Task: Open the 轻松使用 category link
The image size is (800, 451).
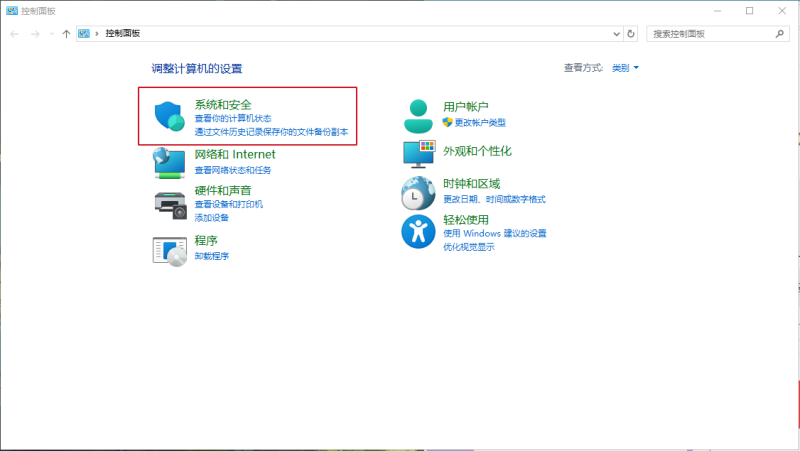Action: [466, 220]
